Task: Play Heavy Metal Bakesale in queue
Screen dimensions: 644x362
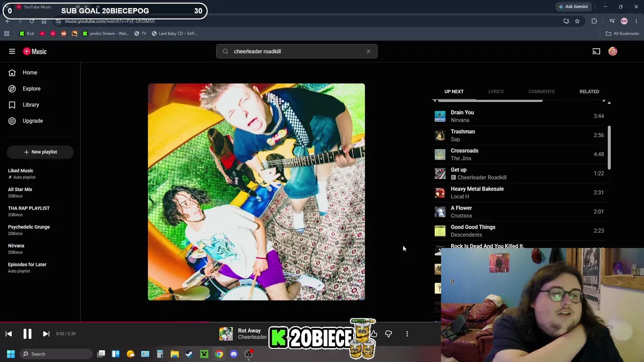Action: point(520,193)
